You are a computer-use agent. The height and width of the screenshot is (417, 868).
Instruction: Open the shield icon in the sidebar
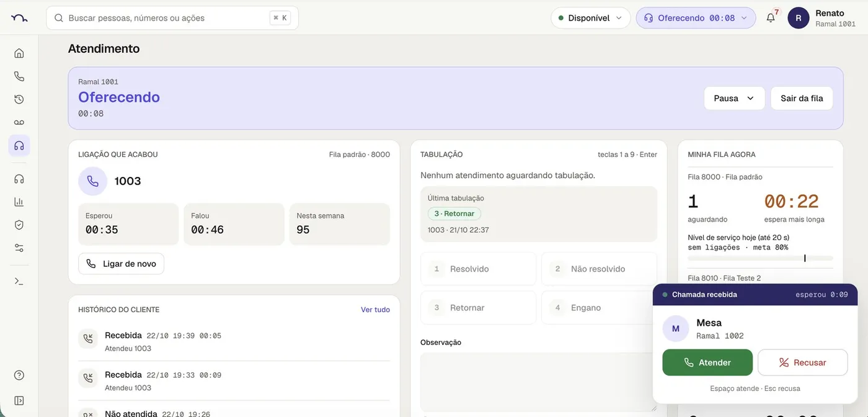pyautogui.click(x=19, y=225)
